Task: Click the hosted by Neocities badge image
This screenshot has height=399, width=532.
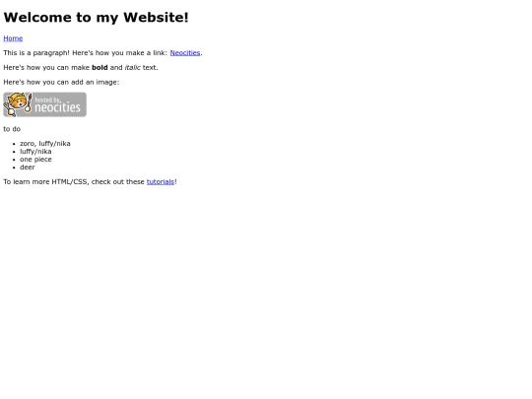Action: tap(44, 104)
